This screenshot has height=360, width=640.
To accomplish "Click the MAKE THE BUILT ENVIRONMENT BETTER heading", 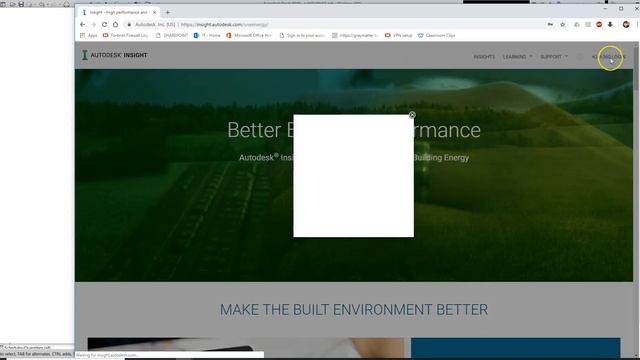I will pos(354,310).
